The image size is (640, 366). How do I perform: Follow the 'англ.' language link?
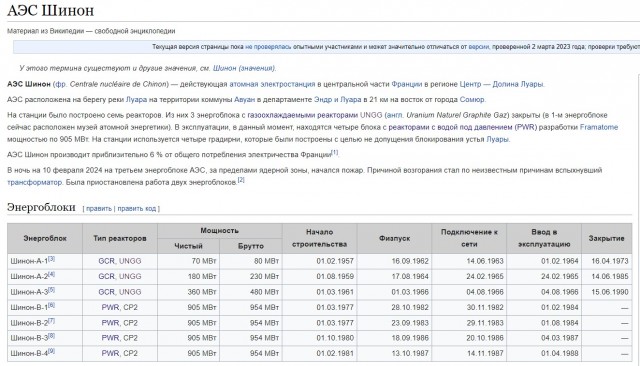(395, 115)
